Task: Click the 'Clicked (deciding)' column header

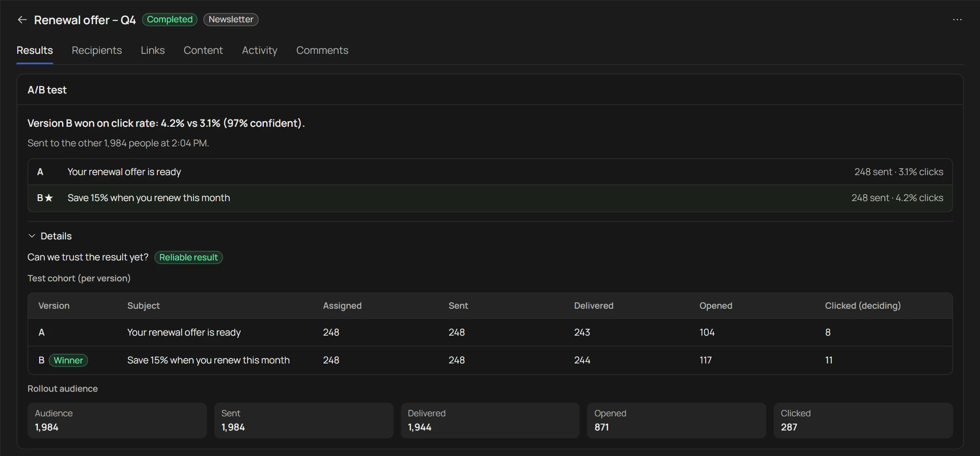Action: (862, 306)
